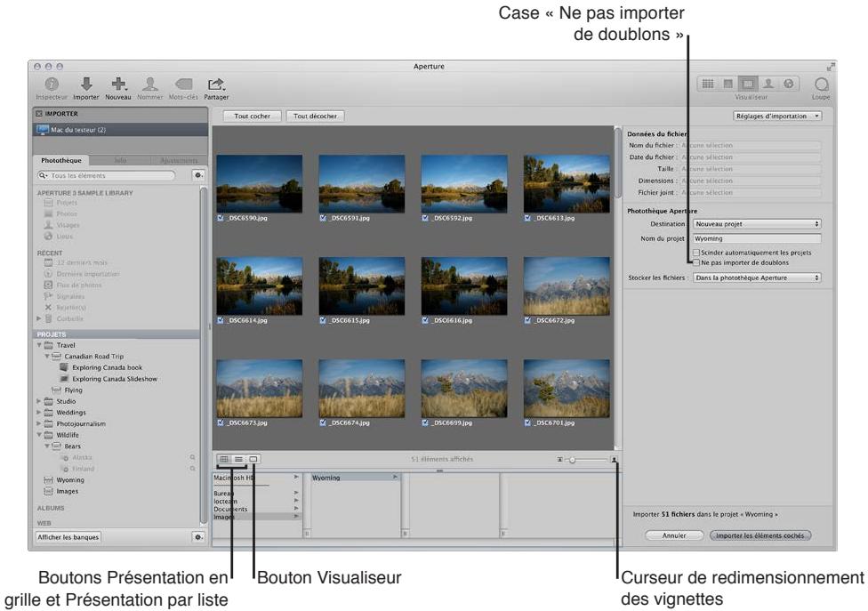Open Places globe icon in top toolbar

[x=788, y=84]
